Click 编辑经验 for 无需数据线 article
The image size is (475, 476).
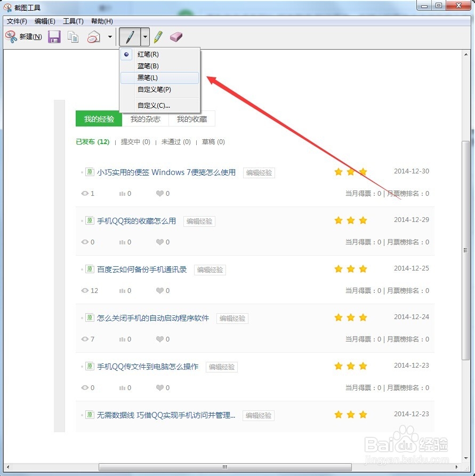(259, 416)
